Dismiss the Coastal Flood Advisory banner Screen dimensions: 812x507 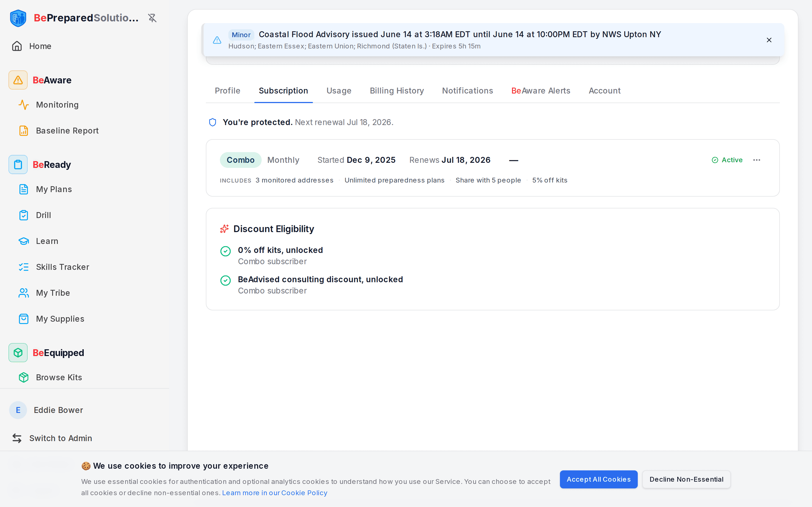pyautogui.click(x=769, y=40)
